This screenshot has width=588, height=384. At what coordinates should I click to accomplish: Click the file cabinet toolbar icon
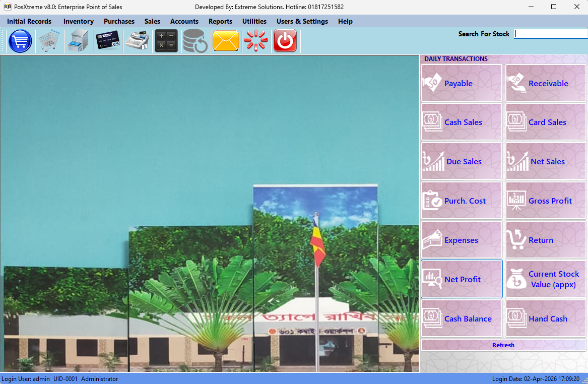tap(78, 41)
